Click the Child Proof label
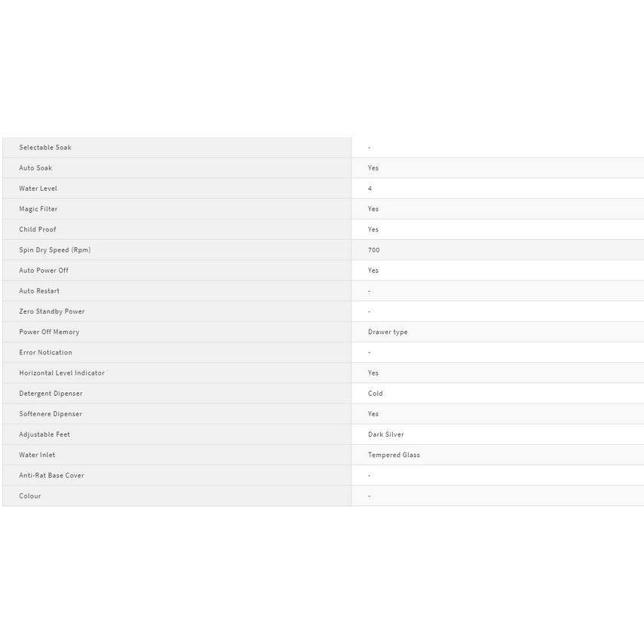This screenshot has height=644, width=644. [38, 229]
